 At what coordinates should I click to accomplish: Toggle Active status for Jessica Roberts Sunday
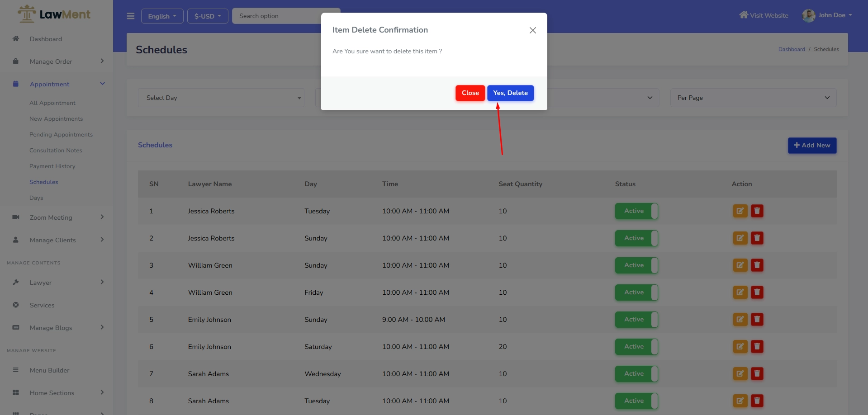(636, 238)
